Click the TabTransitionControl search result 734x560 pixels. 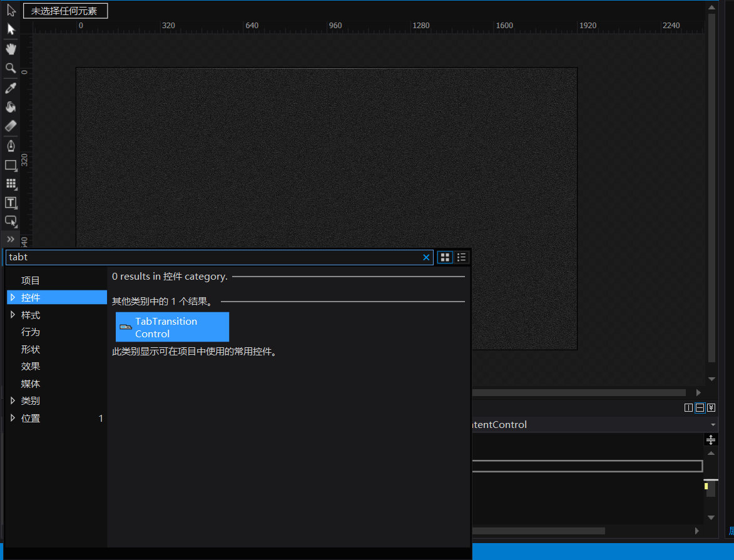(172, 327)
